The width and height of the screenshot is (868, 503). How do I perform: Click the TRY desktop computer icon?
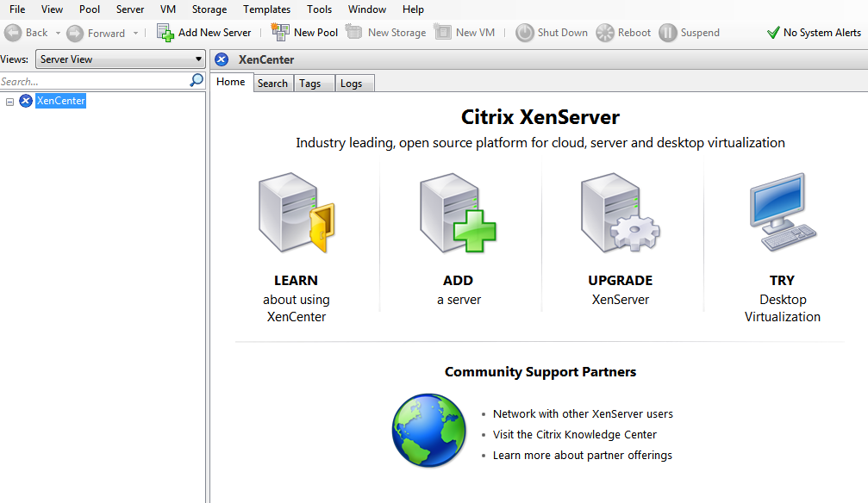click(x=782, y=213)
